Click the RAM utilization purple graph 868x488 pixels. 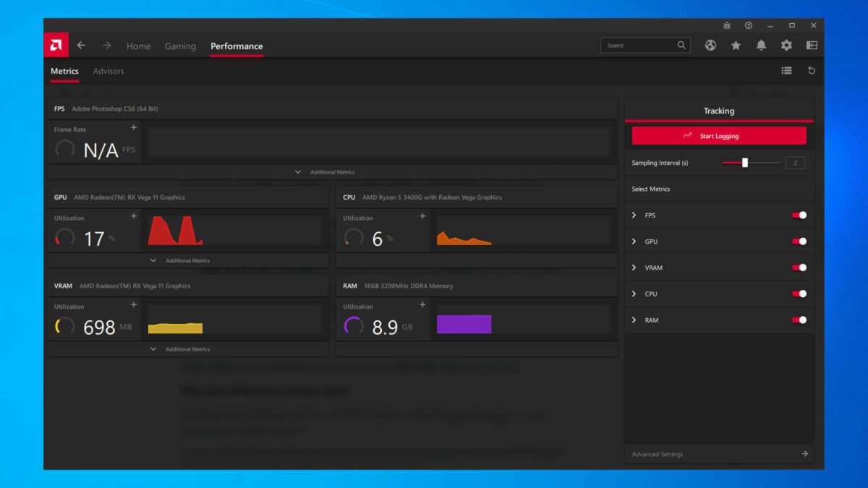(524, 320)
